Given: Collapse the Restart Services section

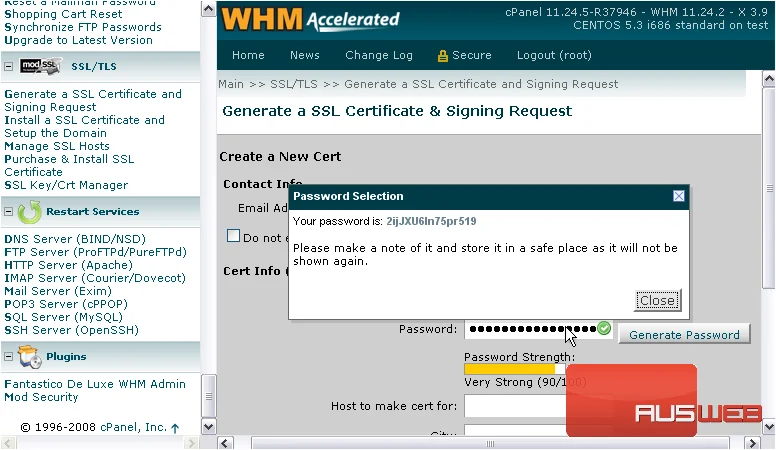Looking at the screenshot, I should [x=8, y=211].
